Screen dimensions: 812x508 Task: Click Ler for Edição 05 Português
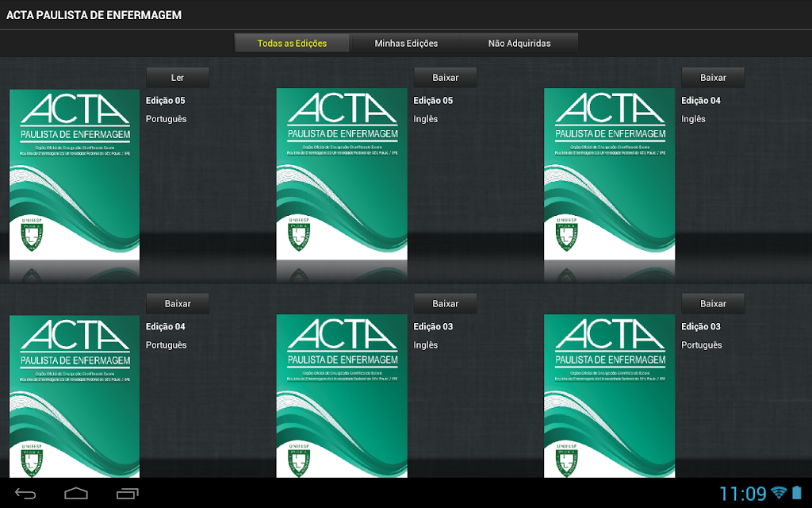click(178, 77)
